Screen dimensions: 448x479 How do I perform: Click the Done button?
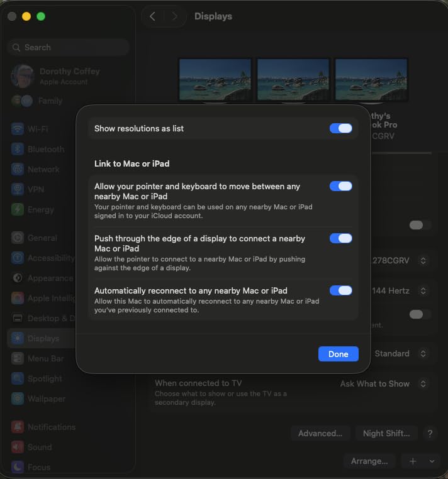point(339,354)
